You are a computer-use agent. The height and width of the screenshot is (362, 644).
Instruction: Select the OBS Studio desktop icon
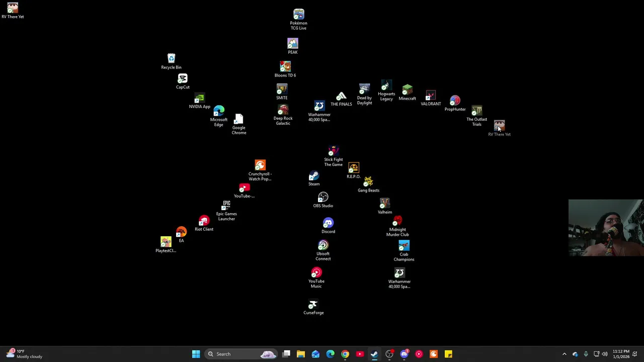click(x=323, y=200)
